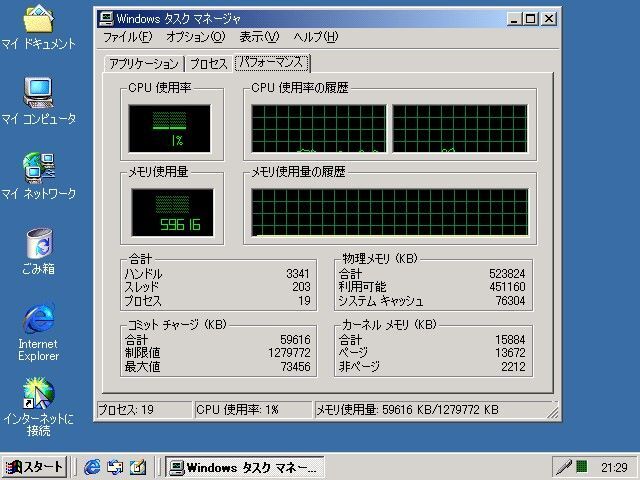Click the 最大値 value 73456
Image resolution: width=640 pixels, height=480 pixels.
pyautogui.click(x=296, y=367)
